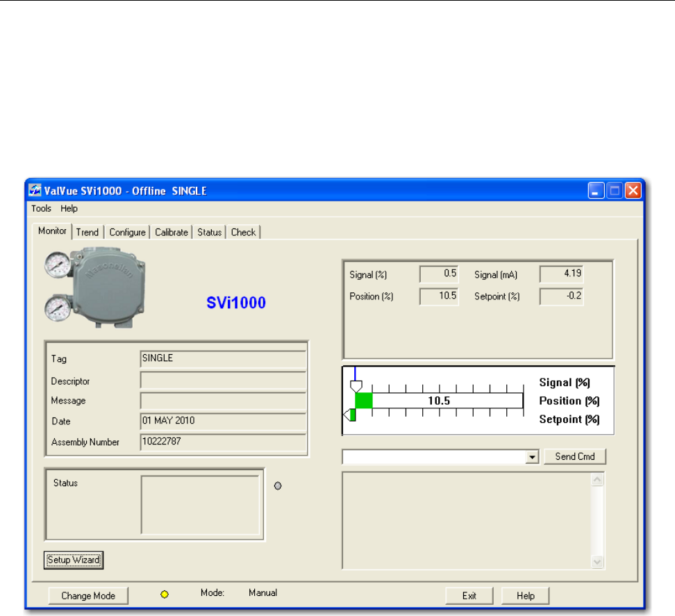Click the blue SVi1000 title text

pyautogui.click(x=236, y=303)
